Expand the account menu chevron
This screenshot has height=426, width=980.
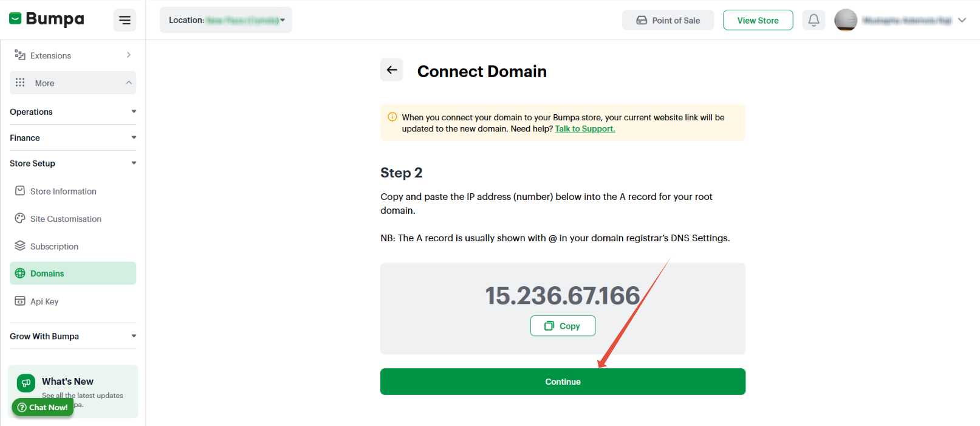962,20
